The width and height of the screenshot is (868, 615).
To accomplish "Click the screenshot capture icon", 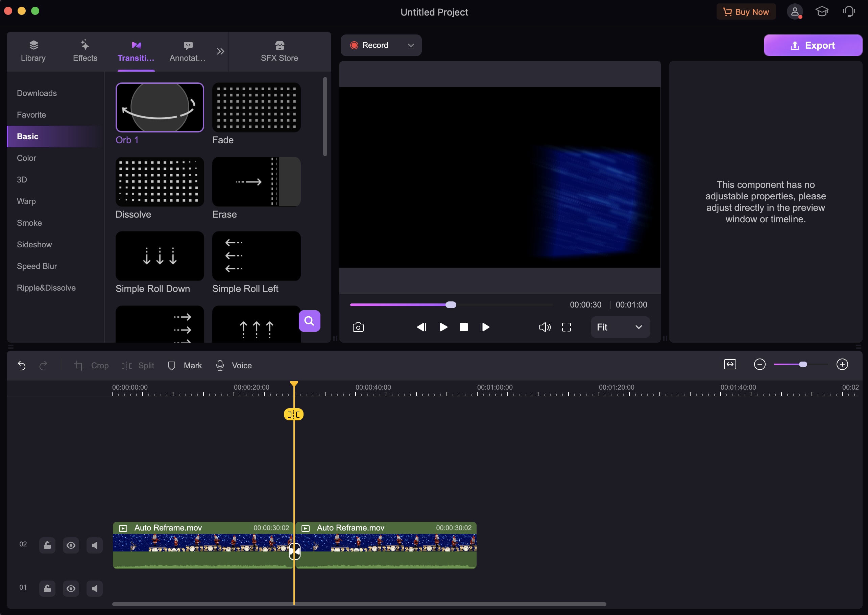I will (358, 327).
